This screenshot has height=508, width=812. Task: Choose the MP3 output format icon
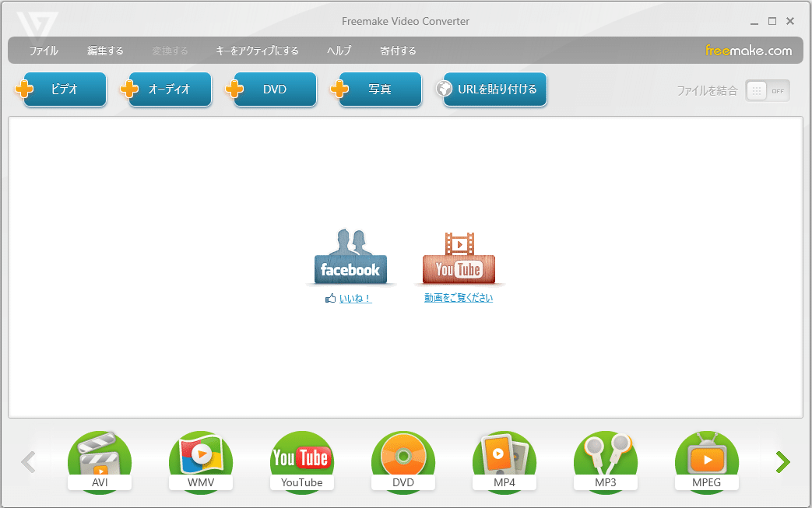[606, 462]
